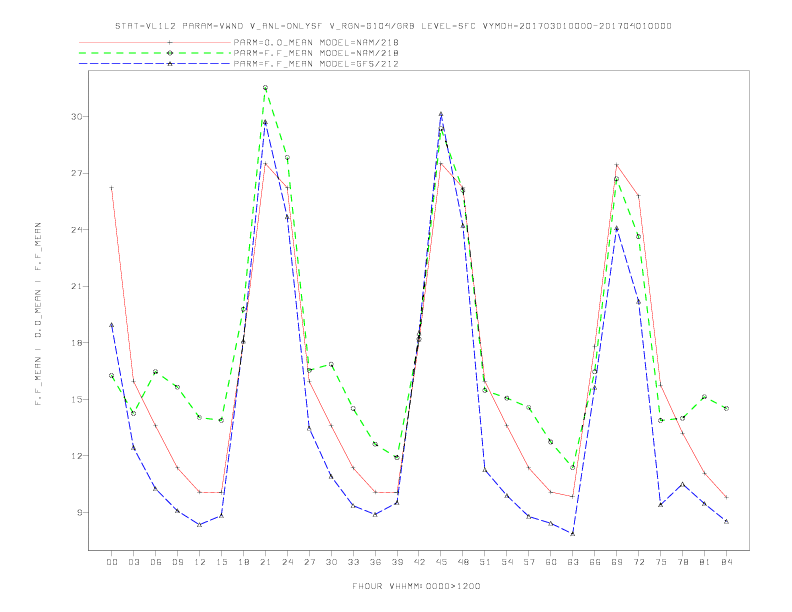792x612 pixels.
Task: Click x-axis forecast hour 63
Action: tap(573, 562)
